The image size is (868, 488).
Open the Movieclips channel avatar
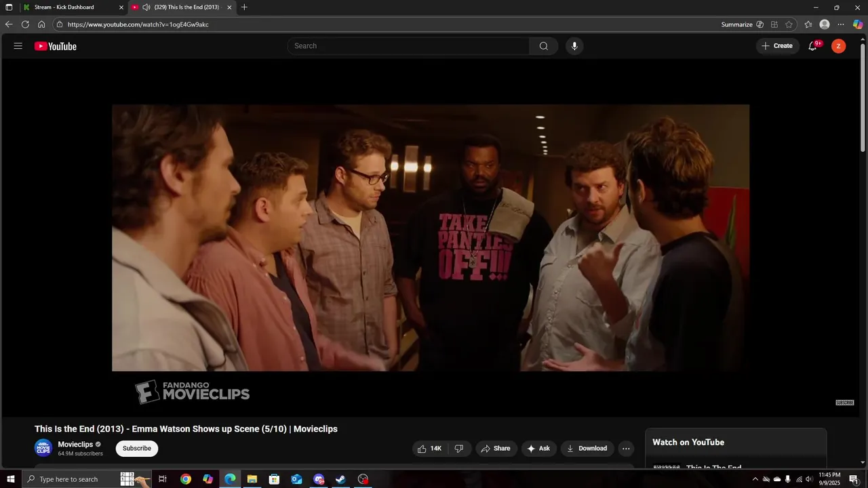coord(43,448)
